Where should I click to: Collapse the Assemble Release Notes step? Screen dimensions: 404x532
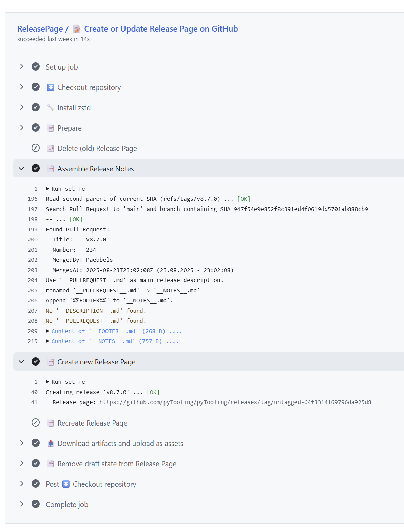tap(22, 169)
